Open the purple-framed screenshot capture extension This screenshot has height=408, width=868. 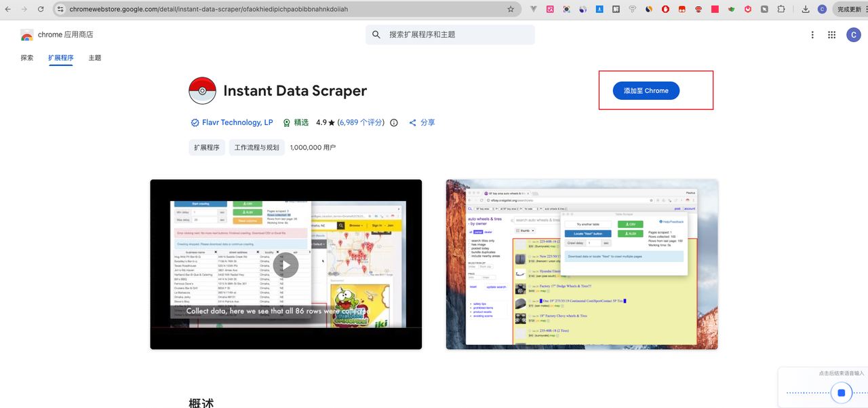566,10
